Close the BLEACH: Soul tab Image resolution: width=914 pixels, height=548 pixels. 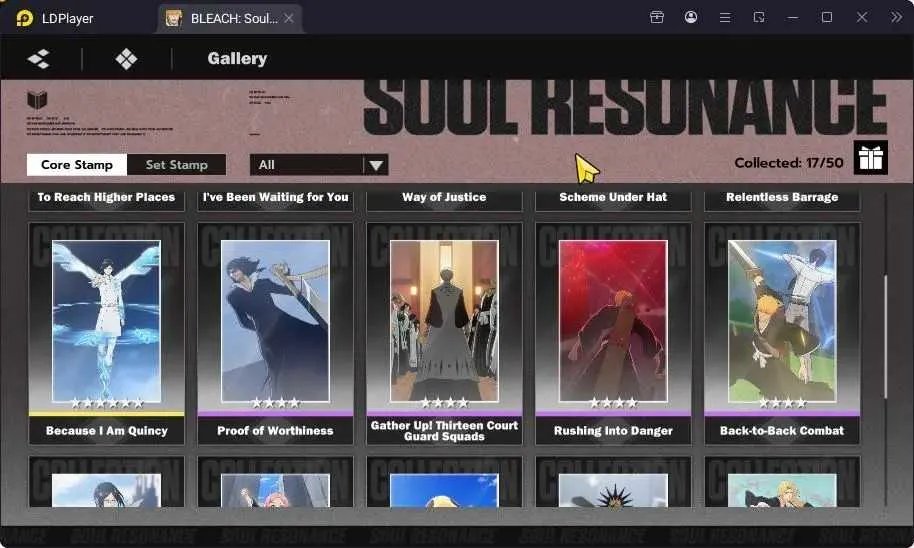pyautogui.click(x=289, y=19)
